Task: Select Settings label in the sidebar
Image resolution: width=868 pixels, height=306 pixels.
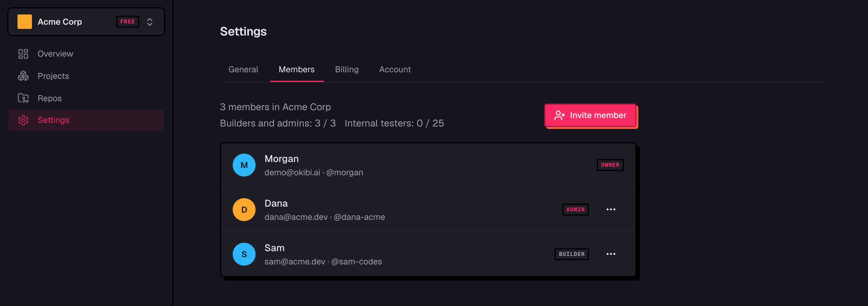Action: [x=53, y=120]
